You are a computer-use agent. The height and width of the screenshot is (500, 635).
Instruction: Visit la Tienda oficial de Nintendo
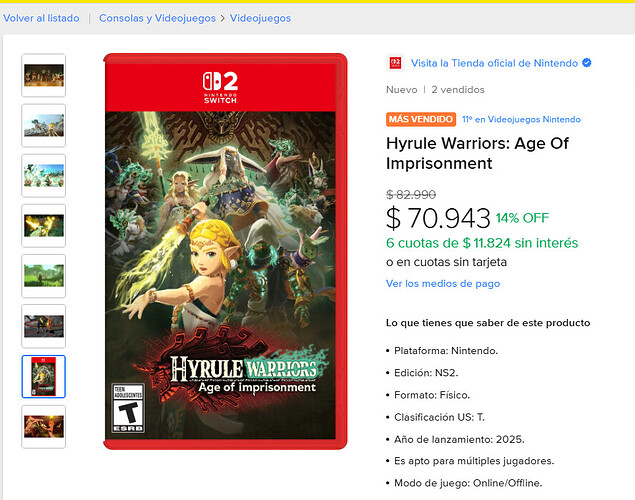[494, 63]
